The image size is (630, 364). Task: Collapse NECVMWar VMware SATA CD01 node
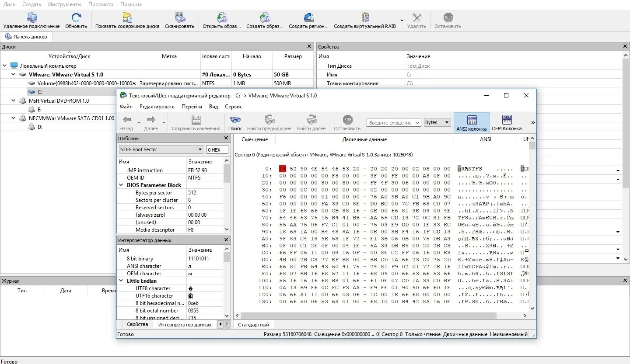tap(14, 118)
